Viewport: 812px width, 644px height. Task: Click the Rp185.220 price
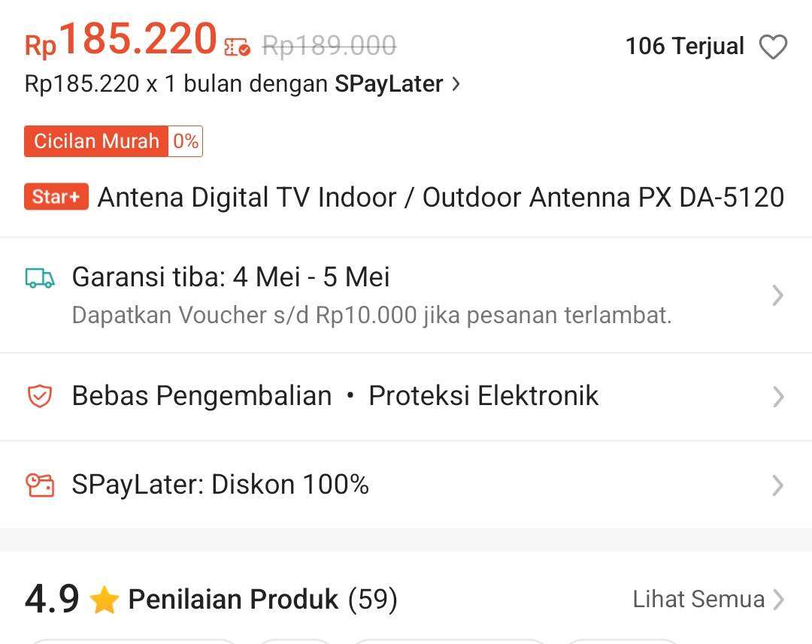point(120,39)
